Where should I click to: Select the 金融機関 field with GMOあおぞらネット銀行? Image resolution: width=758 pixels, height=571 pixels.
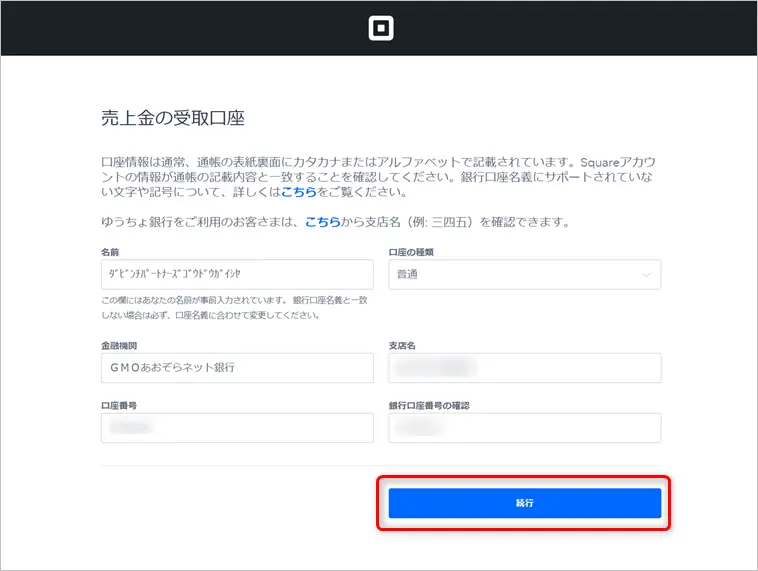(237, 367)
